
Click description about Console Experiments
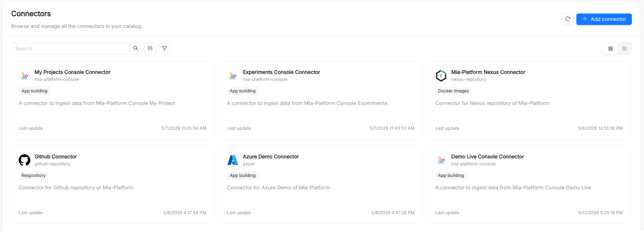pos(307,103)
